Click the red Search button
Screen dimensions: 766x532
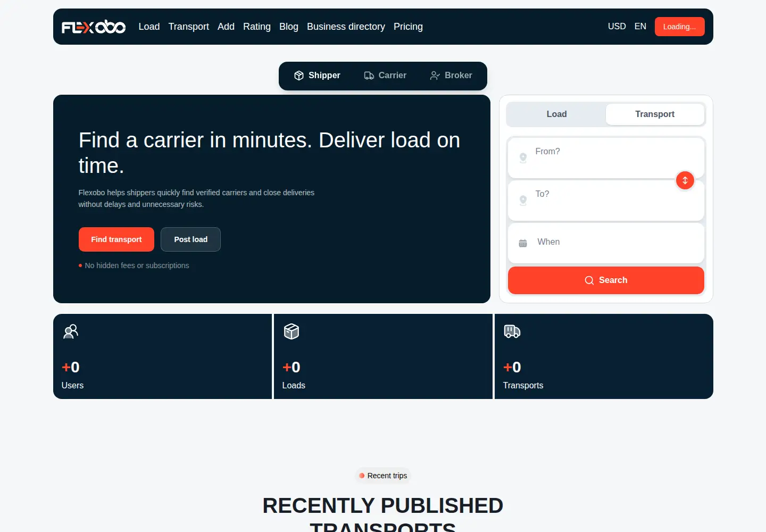coord(606,280)
